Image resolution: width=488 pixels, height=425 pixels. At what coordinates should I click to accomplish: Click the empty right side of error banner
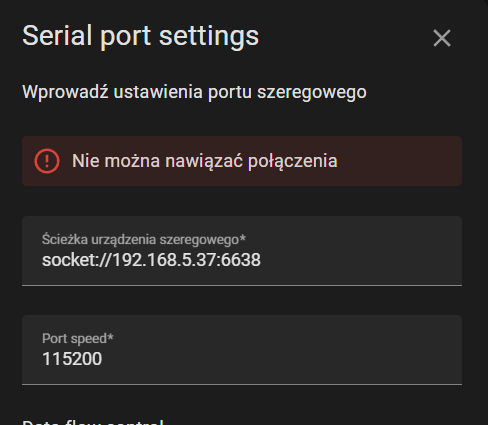(400, 161)
